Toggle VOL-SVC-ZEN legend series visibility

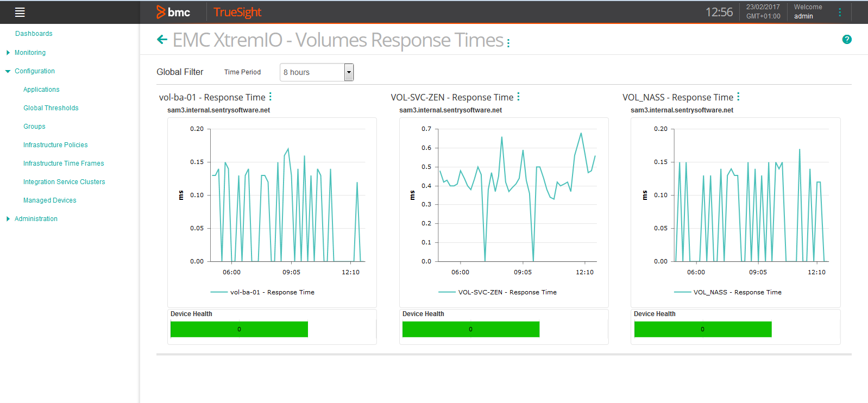click(x=498, y=292)
